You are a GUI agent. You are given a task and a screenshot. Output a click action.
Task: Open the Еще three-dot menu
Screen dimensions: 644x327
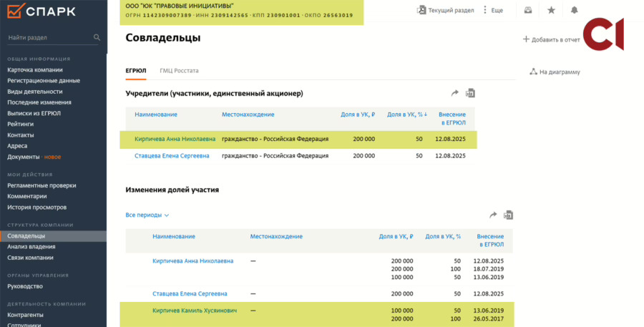(x=492, y=10)
